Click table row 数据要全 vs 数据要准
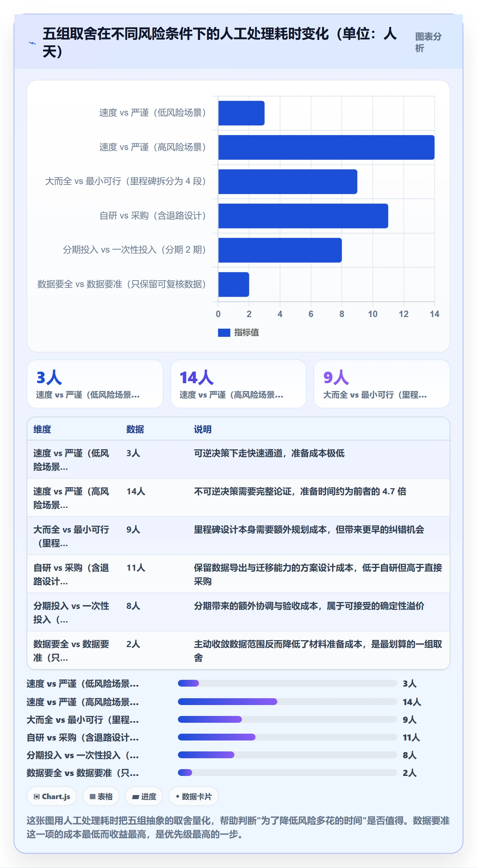This screenshot has width=477, height=868. pyautogui.click(x=238, y=650)
